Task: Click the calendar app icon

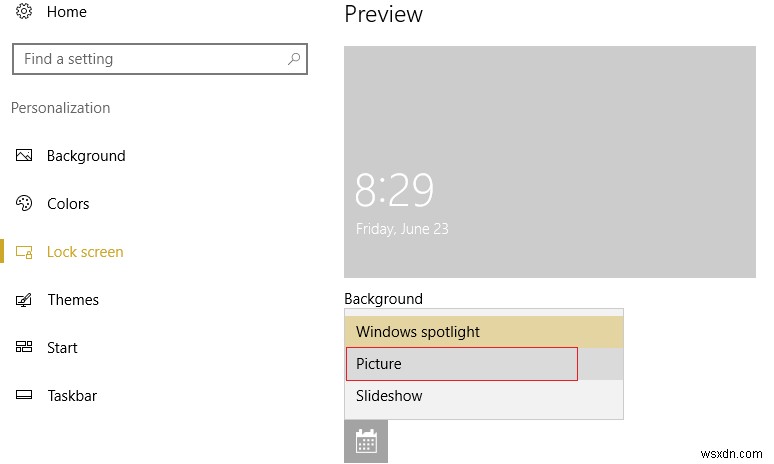Action: click(x=366, y=442)
